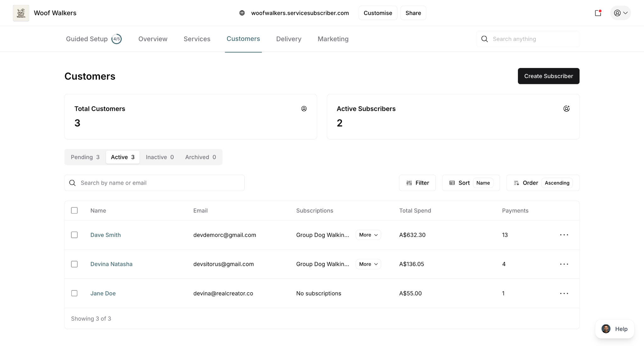Select the Dave Smith row checkbox
Viewport: 644px width, 348px height.
[74, 235]
